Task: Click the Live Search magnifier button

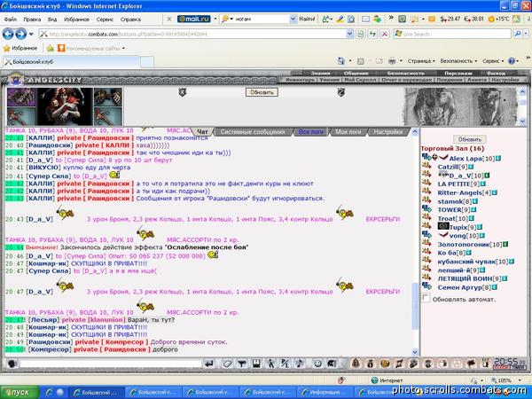Action: coord(518,34)
